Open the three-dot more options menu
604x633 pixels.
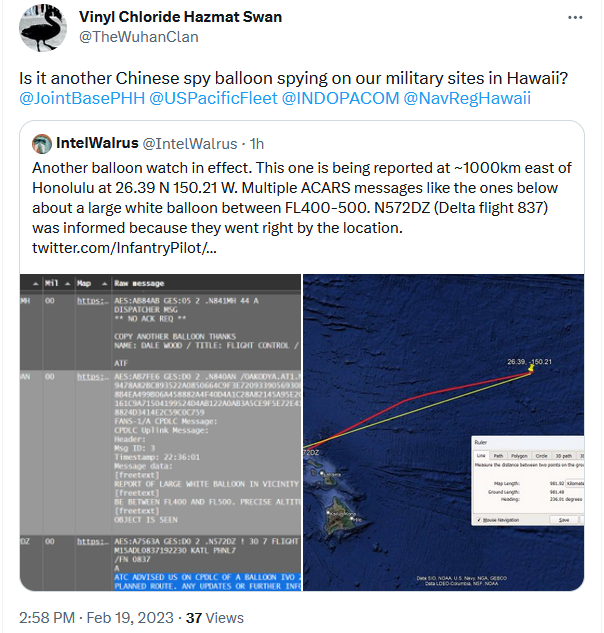(575, 17)
